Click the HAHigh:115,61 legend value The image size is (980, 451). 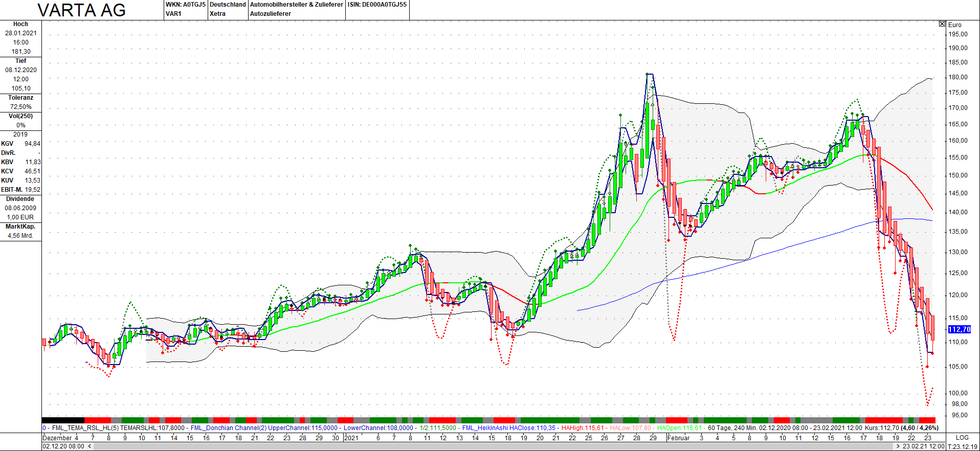point(583,428)
